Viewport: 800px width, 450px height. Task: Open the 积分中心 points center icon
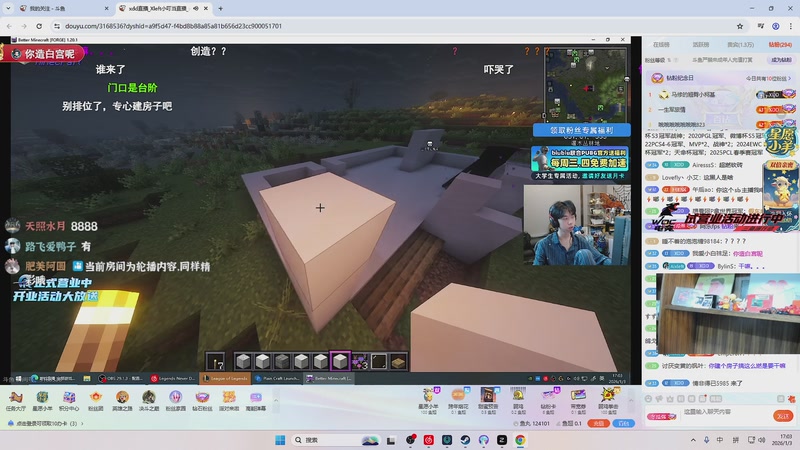[x=69, y=401]
